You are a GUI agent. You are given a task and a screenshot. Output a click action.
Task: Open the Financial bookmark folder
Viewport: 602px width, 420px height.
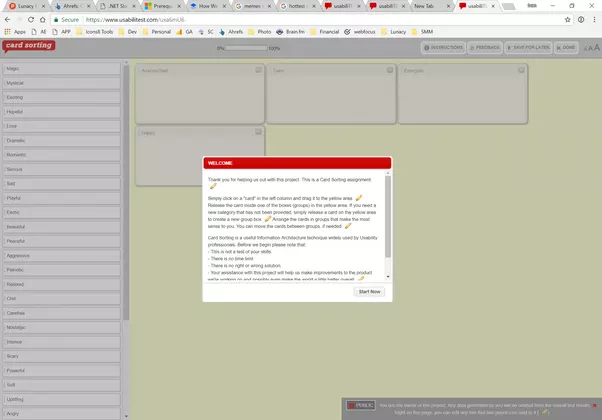[325, 32]
